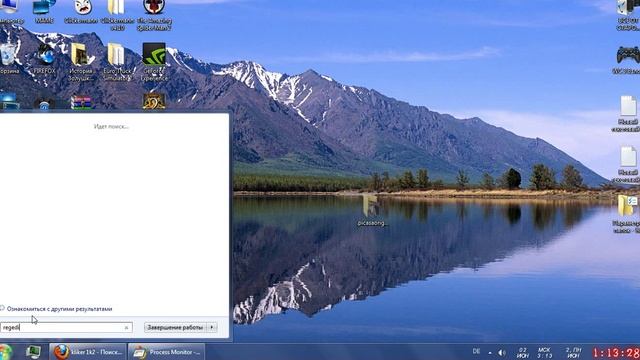This screenshot has height=360, width=640.
Task: Click the red digital clock in tray
Action: coord(616,353)
